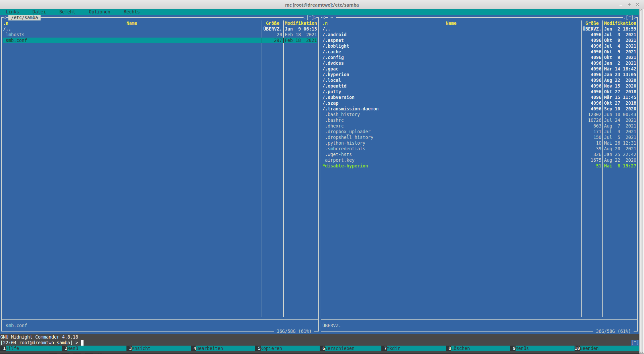Select the lmhosts file in left panel
Image resolution: width=644 pixels, height=354 pixels.
pos(15,35)
